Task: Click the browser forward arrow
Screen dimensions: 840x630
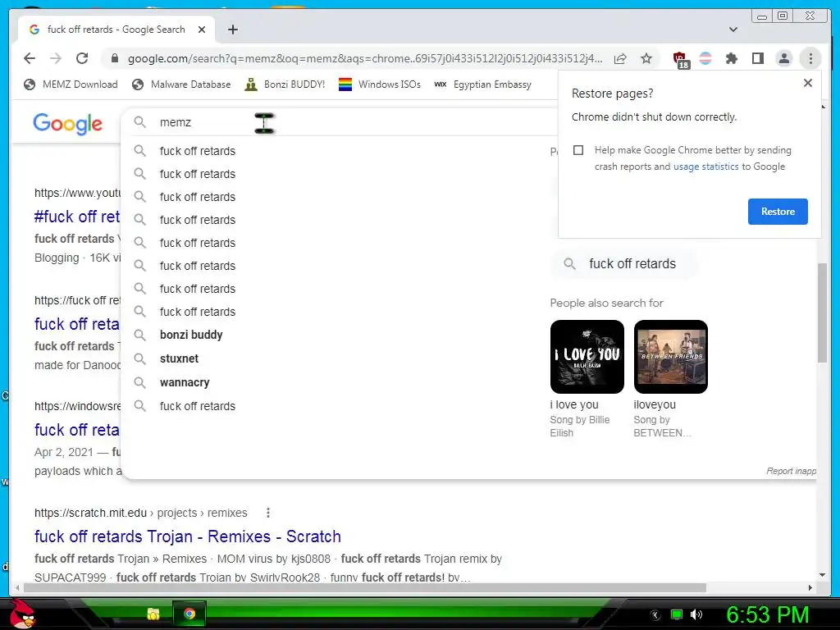Action: pyautogui.click(x=56, y=58)
